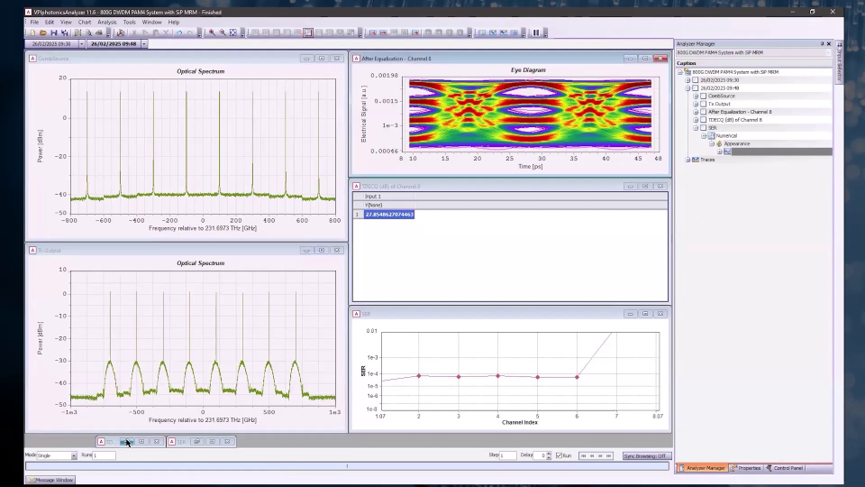The width and height of the screenshot is (865, 487).
Task: Click the Open folder toolbar icon
Action: 43,32
